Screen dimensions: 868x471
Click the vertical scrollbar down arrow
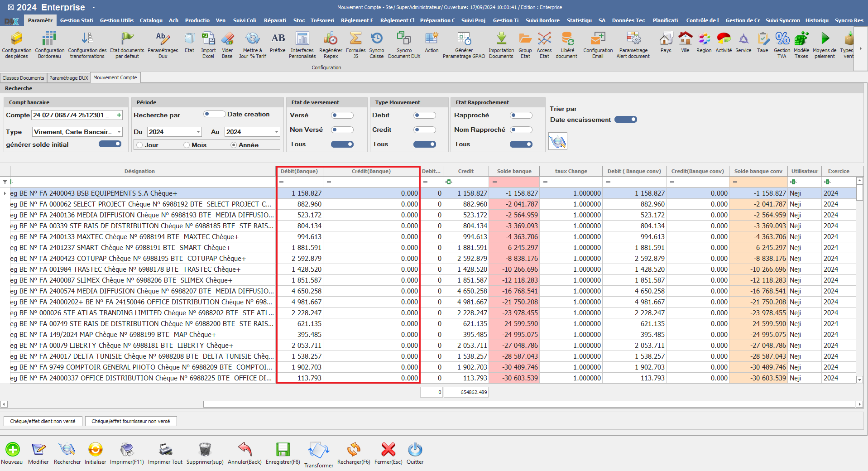[859, 380]
